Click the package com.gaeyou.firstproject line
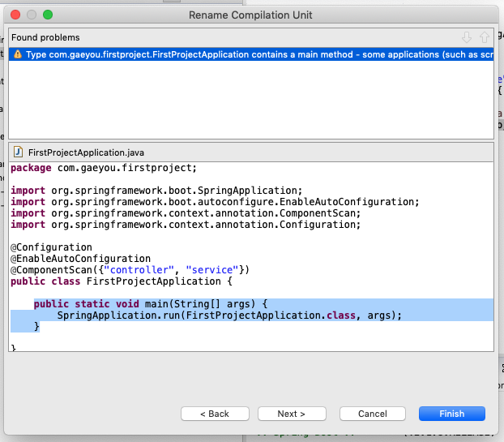The width and height of the screenshot is (504, 442). pos(104,168)
